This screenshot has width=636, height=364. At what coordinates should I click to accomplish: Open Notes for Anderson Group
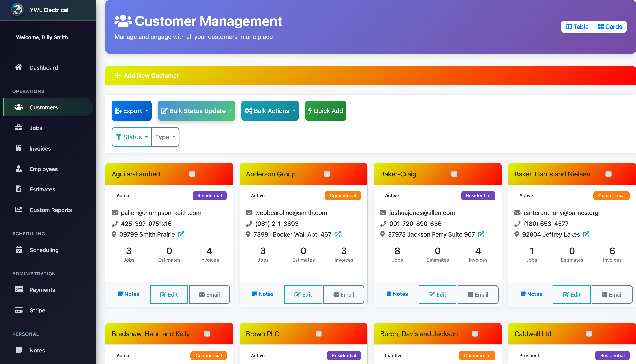(263, 294)
